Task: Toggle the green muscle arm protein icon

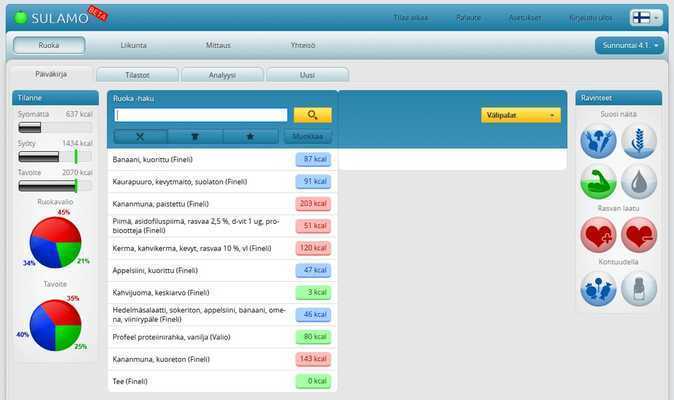Action: tap(598, 182)
